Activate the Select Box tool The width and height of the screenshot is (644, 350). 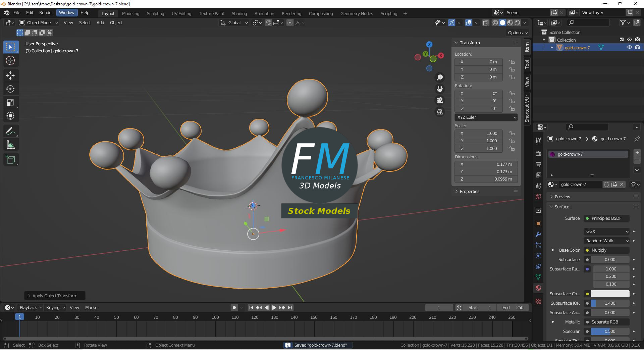click(10, 47)
